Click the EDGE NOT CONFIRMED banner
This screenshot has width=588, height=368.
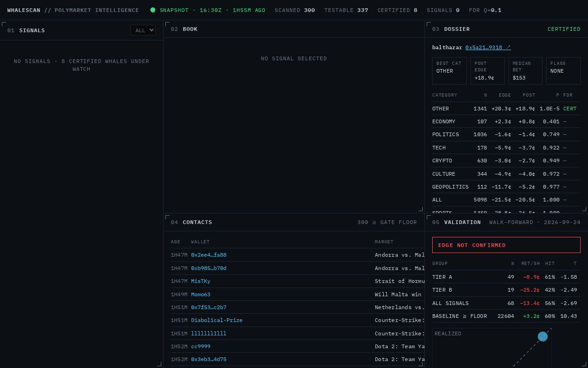coord(506,245)
